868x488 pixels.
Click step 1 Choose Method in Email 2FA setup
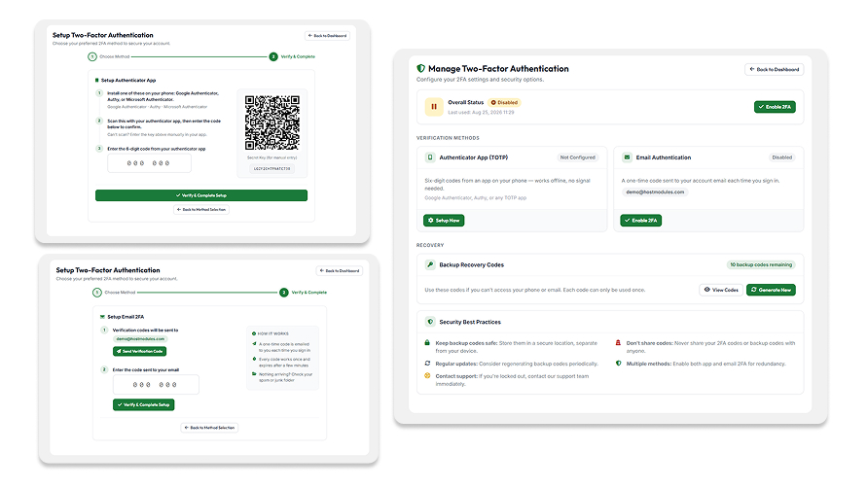tap(114, 293)
